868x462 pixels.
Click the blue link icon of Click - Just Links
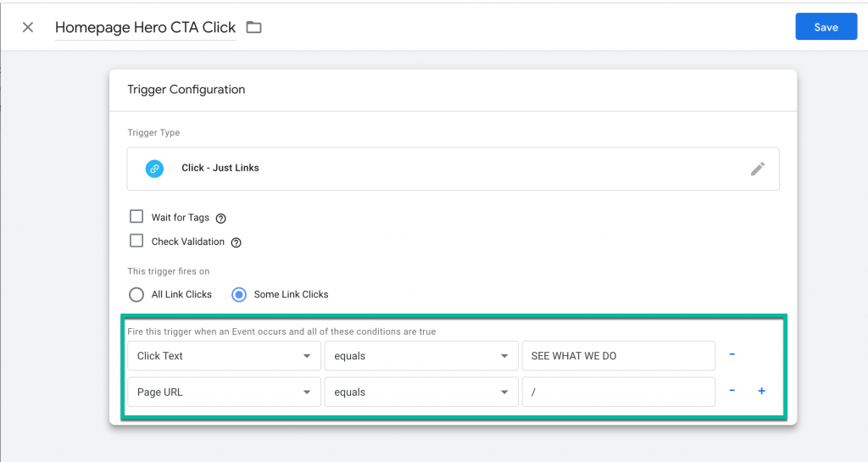(154, 168)
